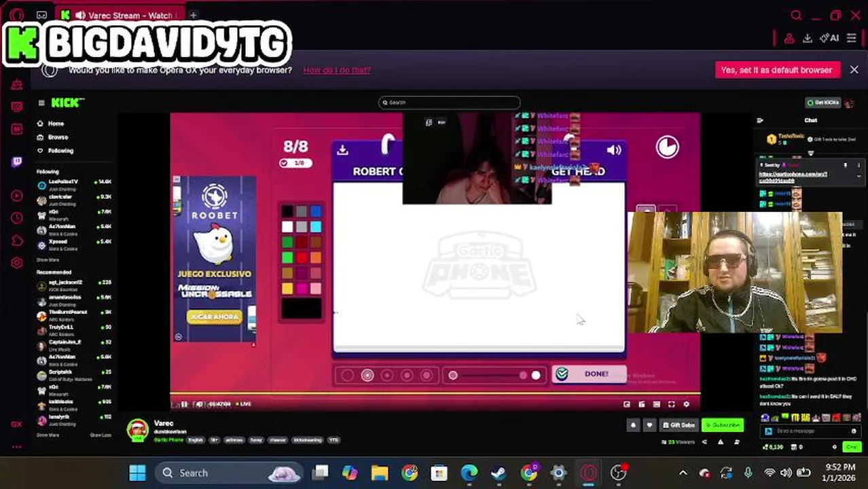Focus the Kick search field
868x489 pixels.
[x=449, y=103]
